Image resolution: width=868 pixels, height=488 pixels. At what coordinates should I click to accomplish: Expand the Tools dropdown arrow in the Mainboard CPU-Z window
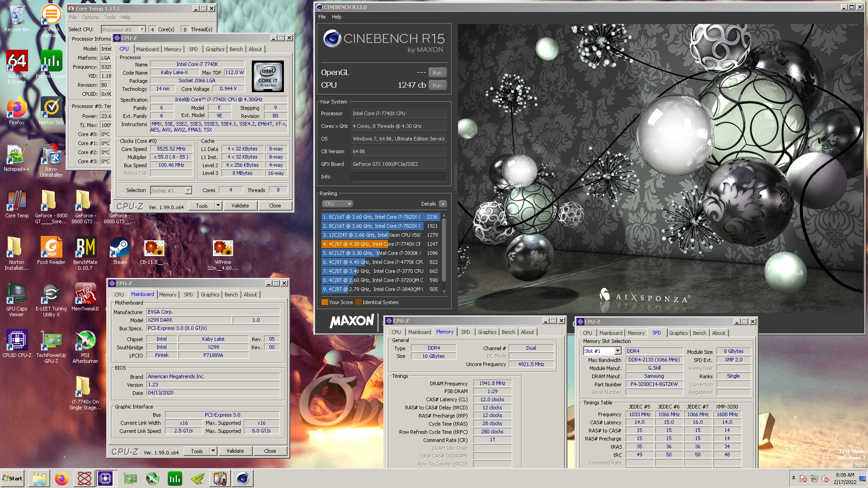click(x=213, y=451)
